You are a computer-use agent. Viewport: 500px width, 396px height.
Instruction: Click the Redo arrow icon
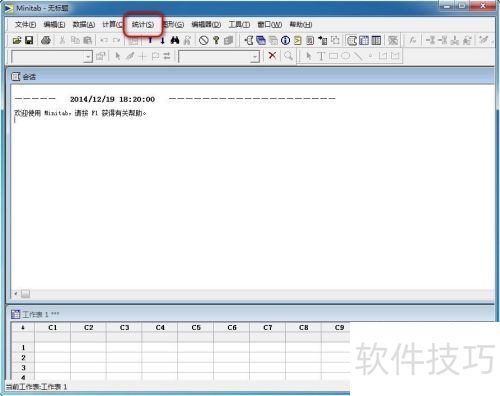116,40
